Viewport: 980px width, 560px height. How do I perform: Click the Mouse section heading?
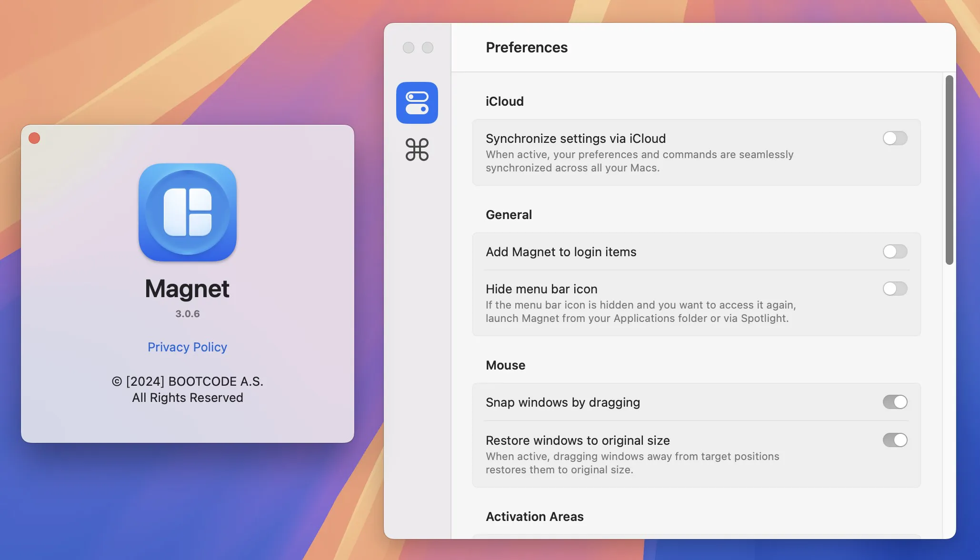(x=505, y=365)
